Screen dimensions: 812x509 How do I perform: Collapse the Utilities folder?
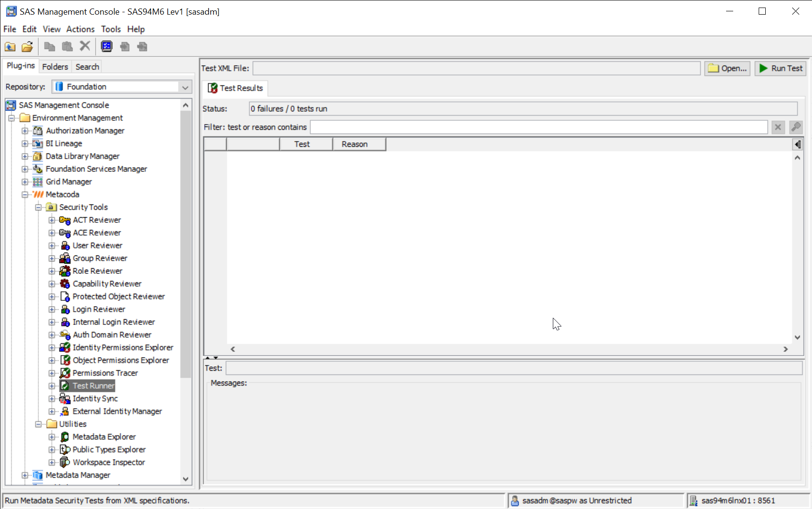point(38,424)
